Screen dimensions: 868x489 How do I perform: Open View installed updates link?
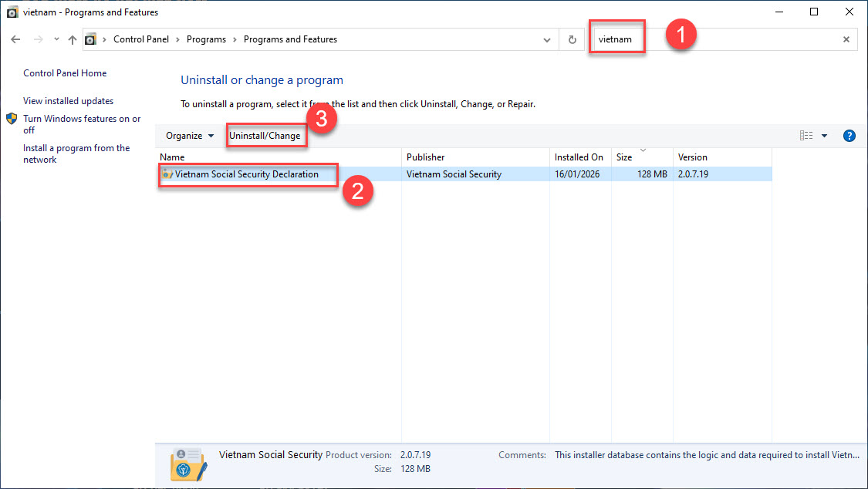pyautogui.click(x=68, y=101)
